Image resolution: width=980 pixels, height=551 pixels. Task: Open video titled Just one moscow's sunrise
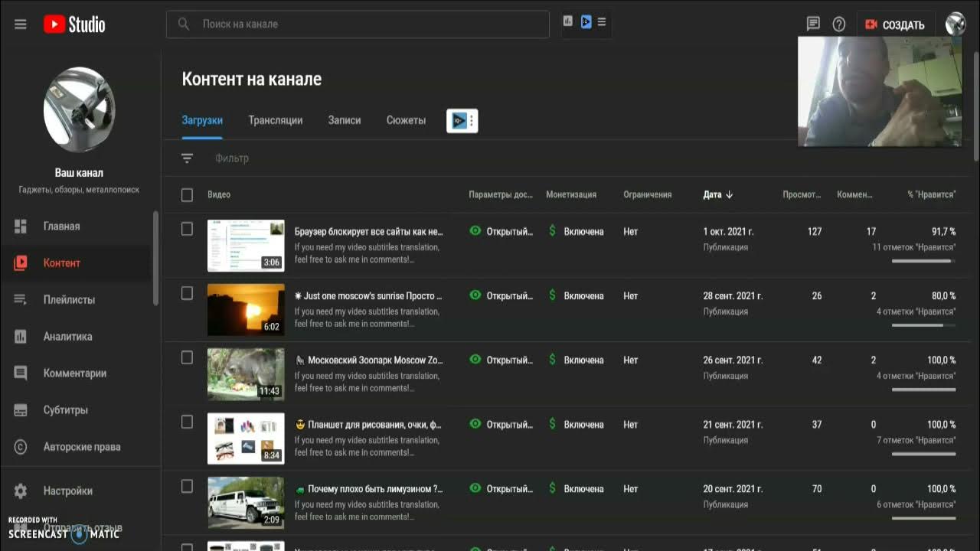pos(368,296)
